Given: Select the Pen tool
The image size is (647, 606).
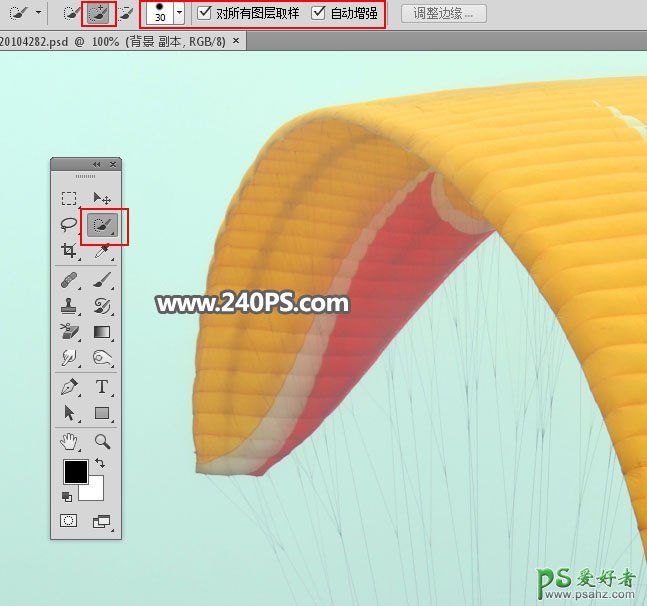Looking at the screenshot, I should [69, 387].
